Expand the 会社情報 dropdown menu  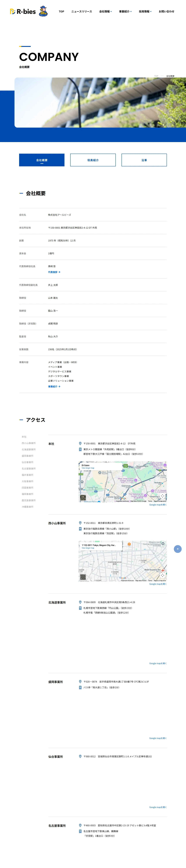pyautogui.click(x=105, y=11)
